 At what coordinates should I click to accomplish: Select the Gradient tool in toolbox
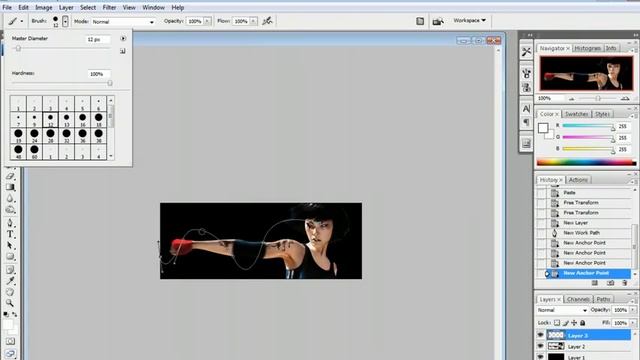10,187
